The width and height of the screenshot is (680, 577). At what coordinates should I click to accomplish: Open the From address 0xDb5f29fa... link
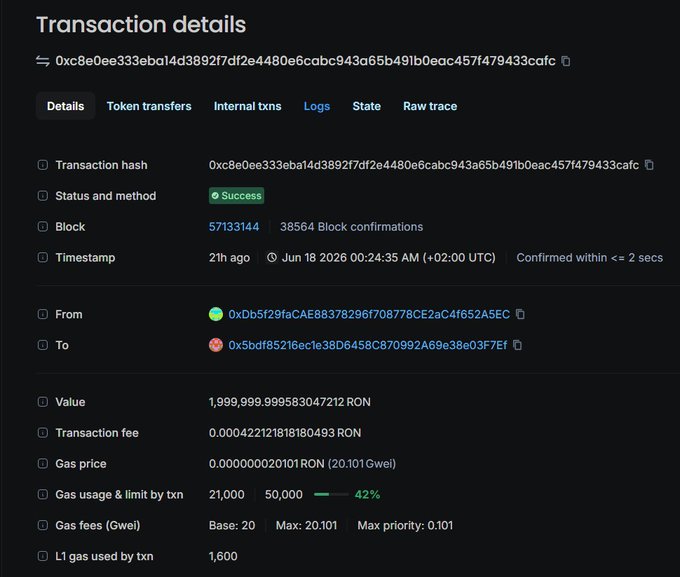369,314
